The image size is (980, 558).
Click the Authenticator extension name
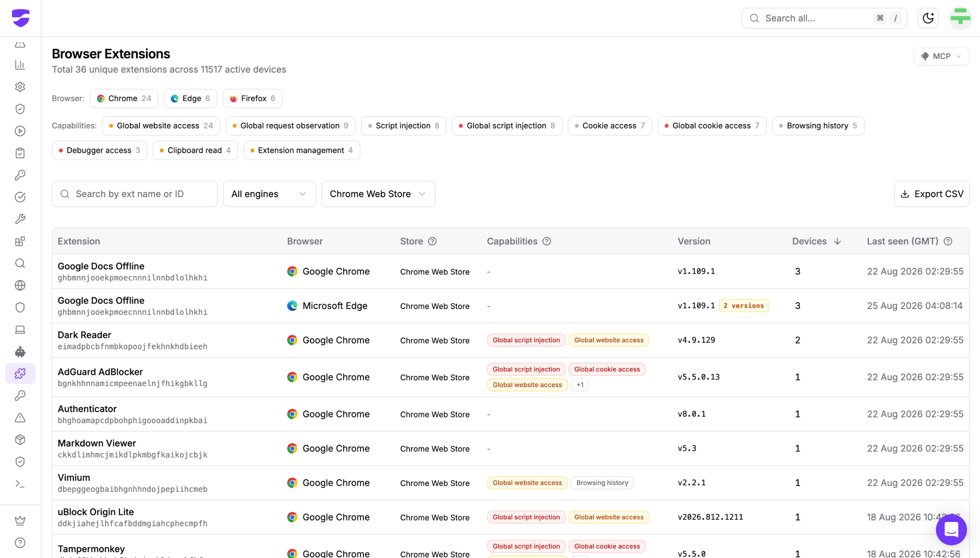coord(87,409)
